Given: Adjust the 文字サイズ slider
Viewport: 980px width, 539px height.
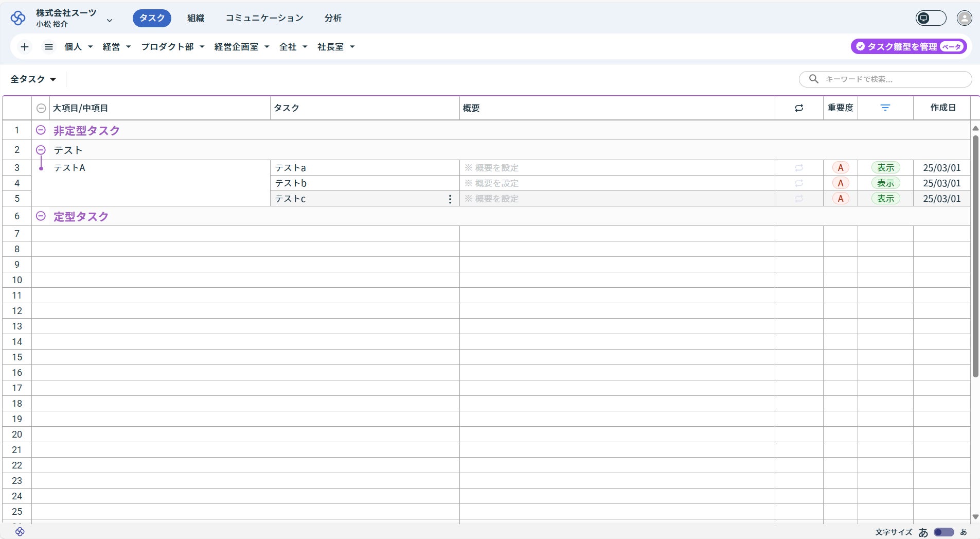Looking at the screenshot, I should coord(943,532).
